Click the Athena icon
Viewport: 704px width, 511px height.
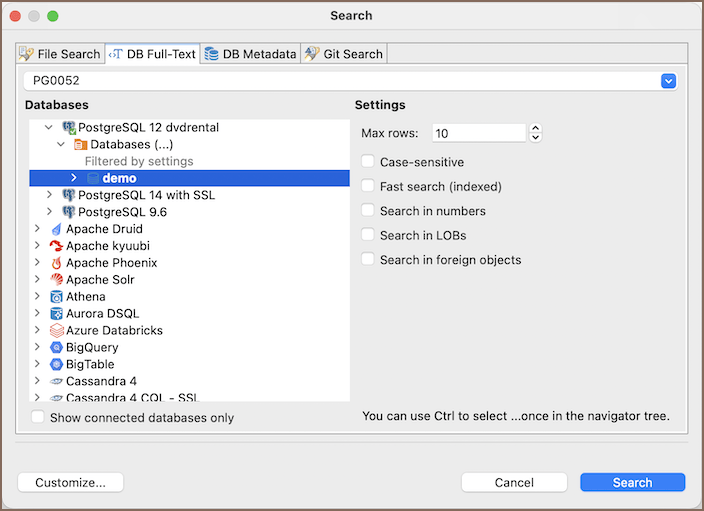click(57, 297)
